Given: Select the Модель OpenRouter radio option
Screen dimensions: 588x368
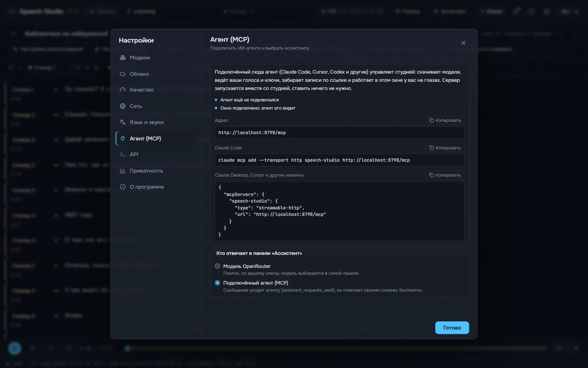Looking at the screenshot, I should point(217,266).
